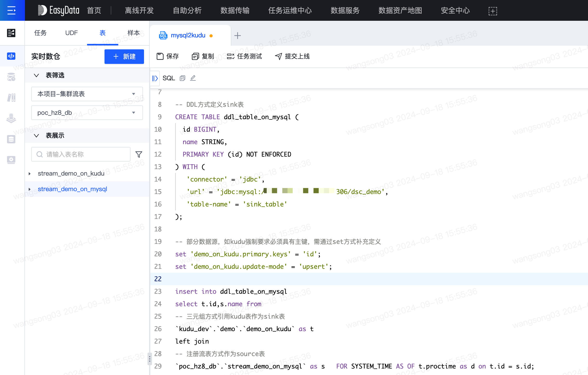Open the edit pencil icon next to SQL
The height and width of the screenshot is (375, 588).
193,78
